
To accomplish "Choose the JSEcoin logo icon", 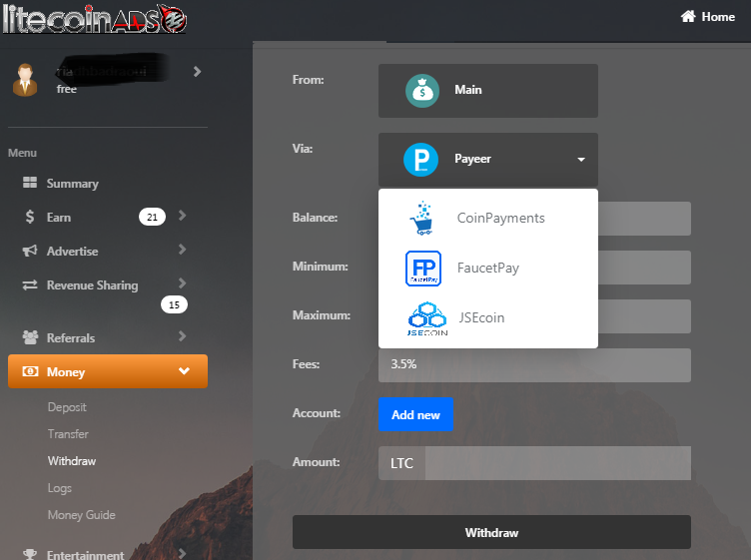I will point(426,318).
